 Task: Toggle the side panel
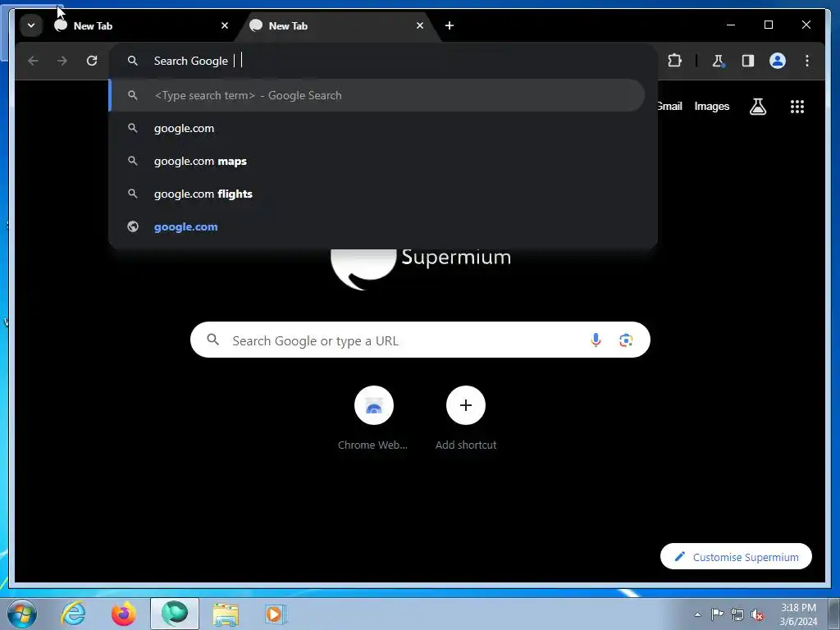point(748,61)
